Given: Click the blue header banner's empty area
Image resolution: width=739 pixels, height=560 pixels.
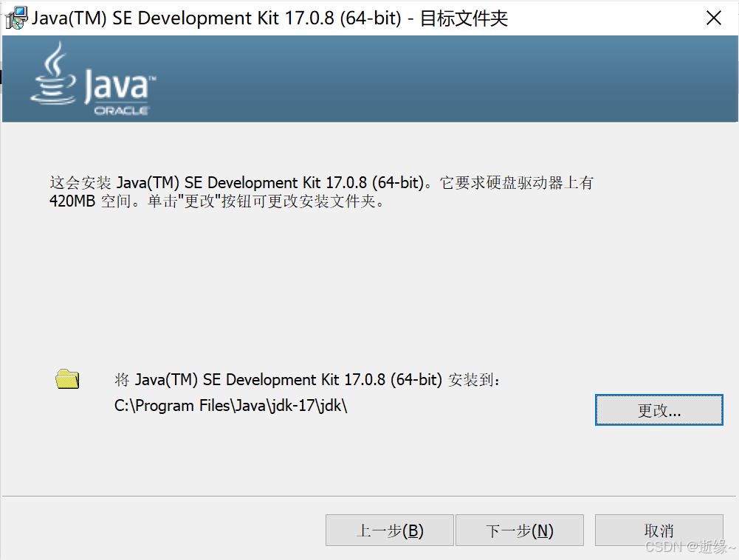Looking at the screenshot, I should pyautogui.click(x=443, y=80).
